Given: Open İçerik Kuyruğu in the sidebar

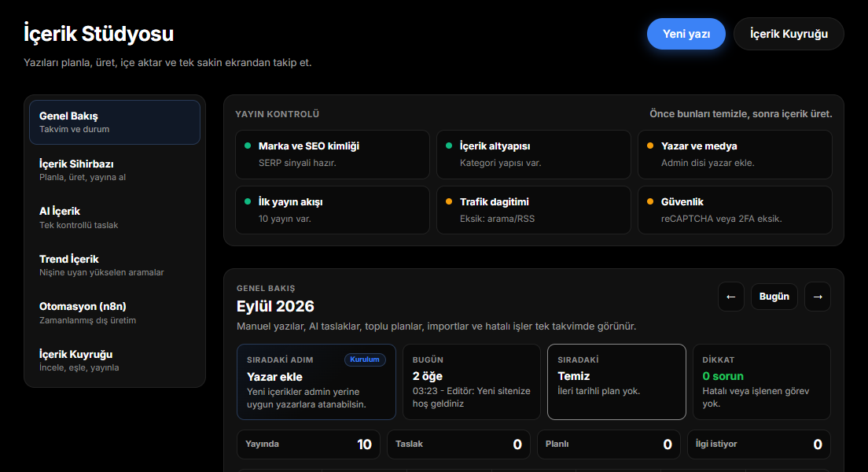Looking at the screenshot, I should pos(115,360).
